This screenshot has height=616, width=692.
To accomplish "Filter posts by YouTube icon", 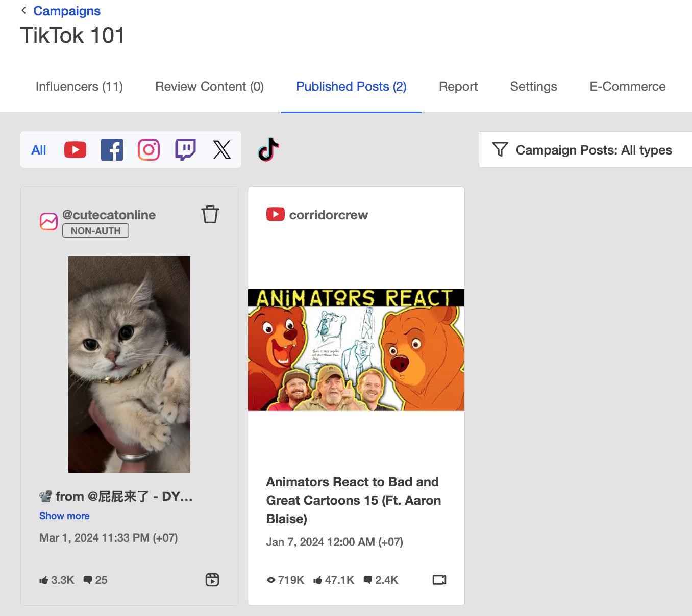I will (x=75, y=149).
